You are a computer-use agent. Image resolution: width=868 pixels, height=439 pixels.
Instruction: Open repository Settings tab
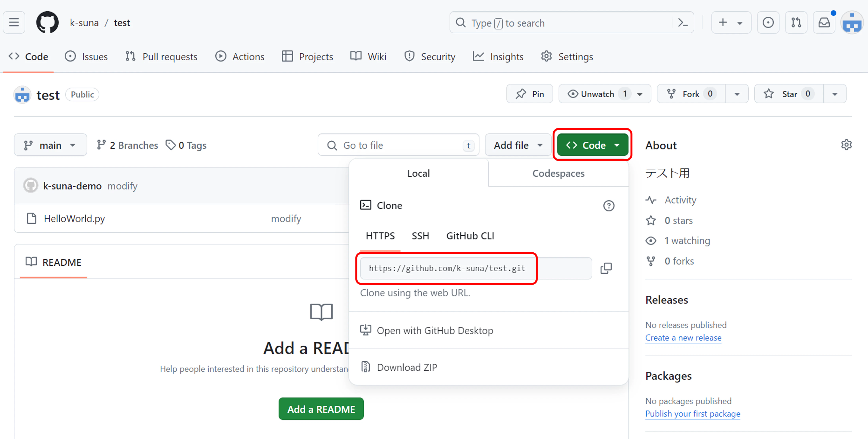pyautogui.click(x=567, y=56)
